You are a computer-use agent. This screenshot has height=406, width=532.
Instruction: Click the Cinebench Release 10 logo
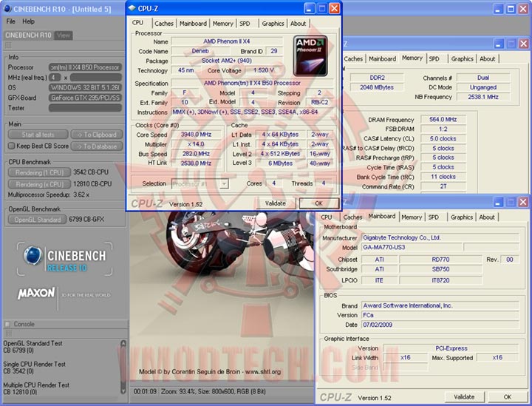tap(64, 259)
